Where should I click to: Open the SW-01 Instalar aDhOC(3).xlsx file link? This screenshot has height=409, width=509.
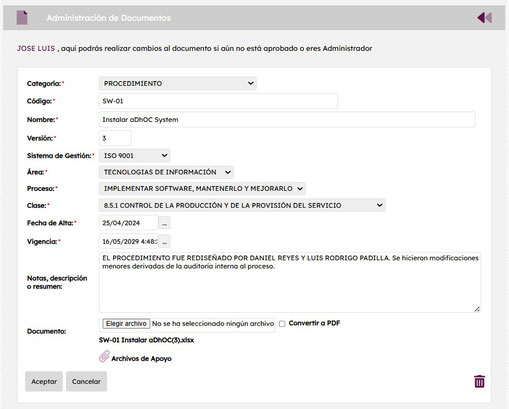[x=146, y=340]
